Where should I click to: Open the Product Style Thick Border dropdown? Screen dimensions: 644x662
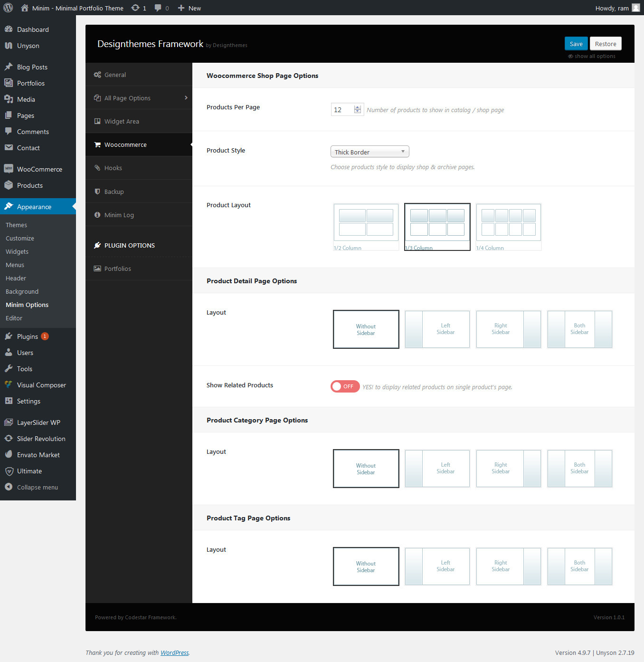[x=369, y=152]
